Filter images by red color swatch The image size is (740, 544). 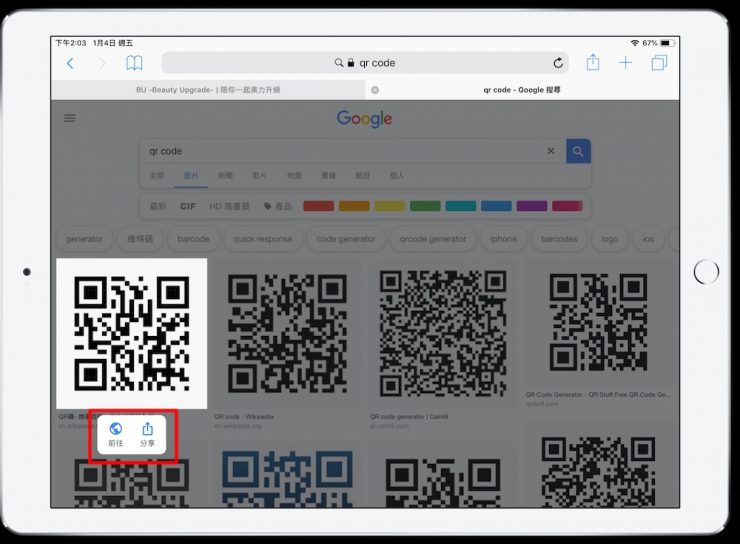click(x=318, y=206)
